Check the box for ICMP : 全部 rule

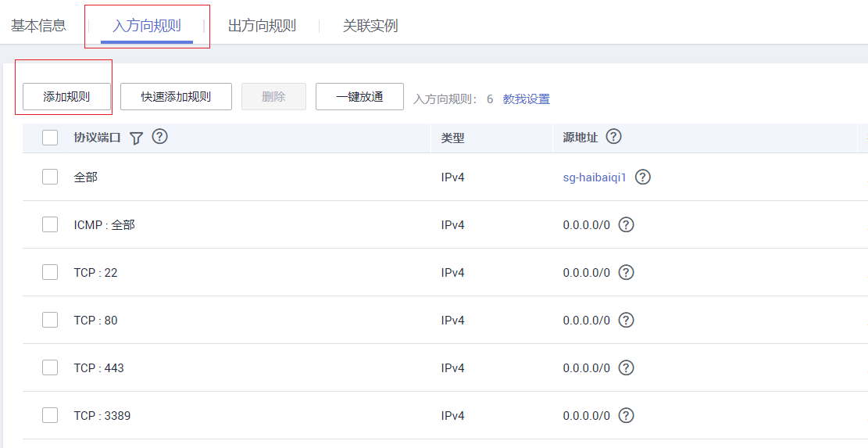50,224
